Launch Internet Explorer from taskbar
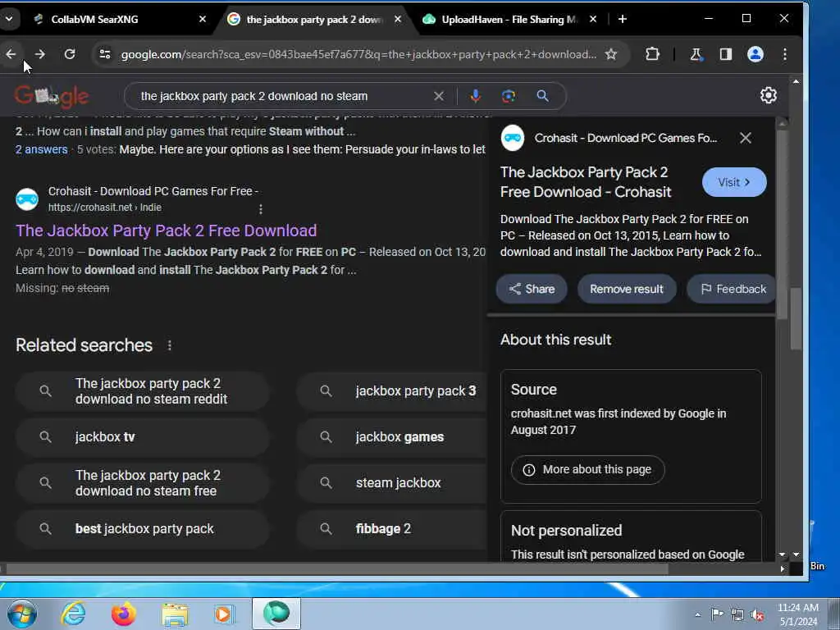840x630 pixels. (x=73, y=614)
